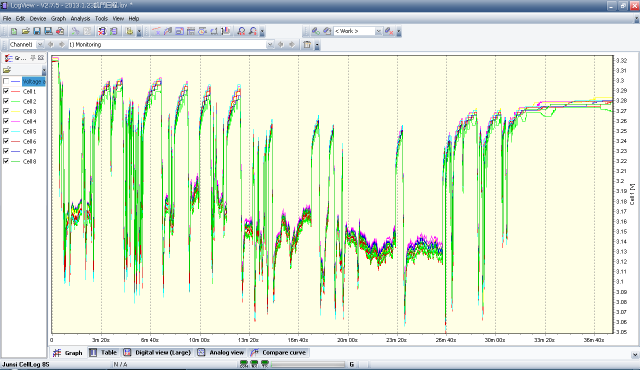Click the Junsi CellLog 8S status label
The image size is (640, 370).
click(26, 364)
